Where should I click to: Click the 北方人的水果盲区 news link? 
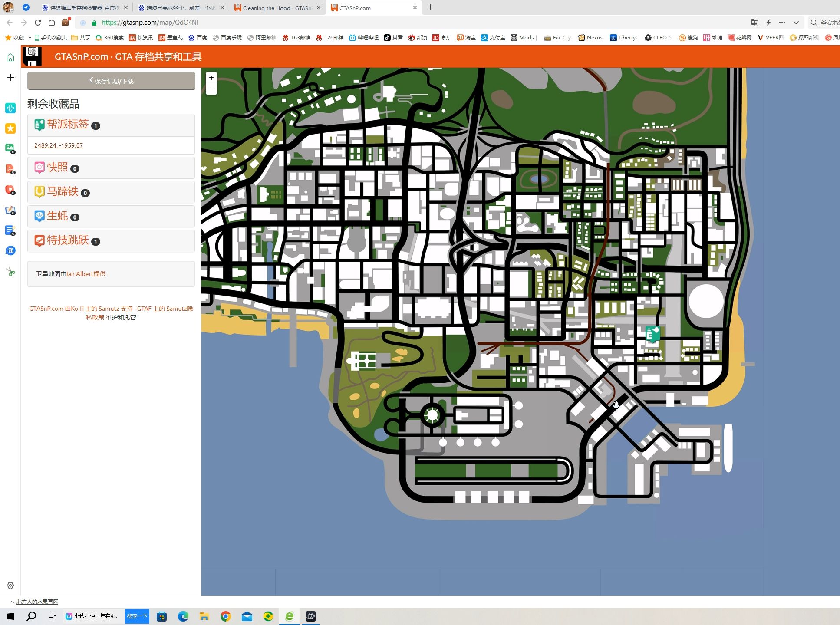(x=37, y=602)
